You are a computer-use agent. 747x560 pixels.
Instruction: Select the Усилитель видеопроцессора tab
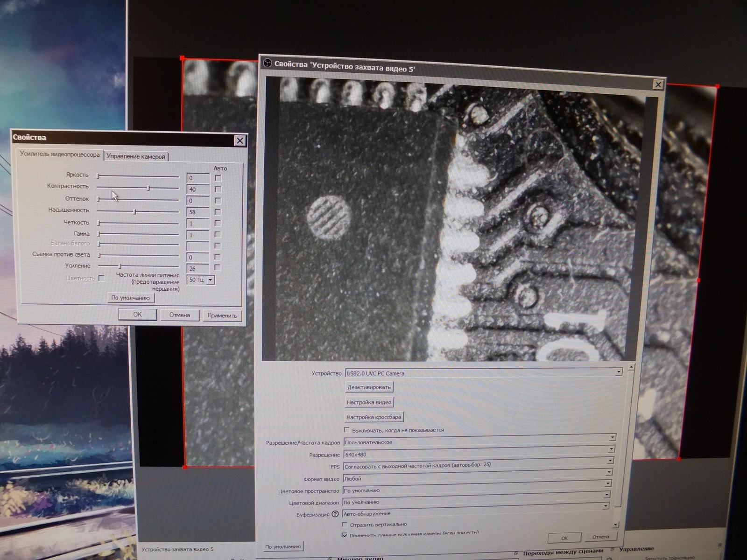pyautogui.click(x=60, y=154)
